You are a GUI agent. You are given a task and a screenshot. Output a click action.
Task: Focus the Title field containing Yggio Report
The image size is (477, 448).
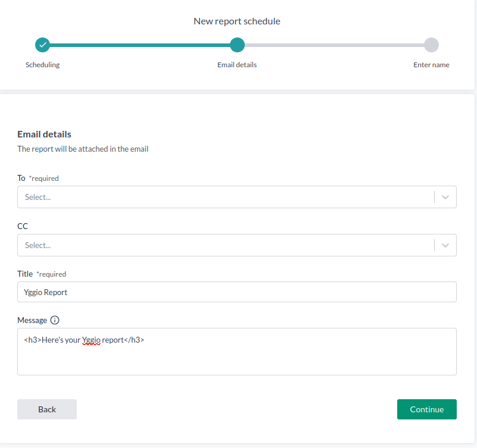click(236, 292)
